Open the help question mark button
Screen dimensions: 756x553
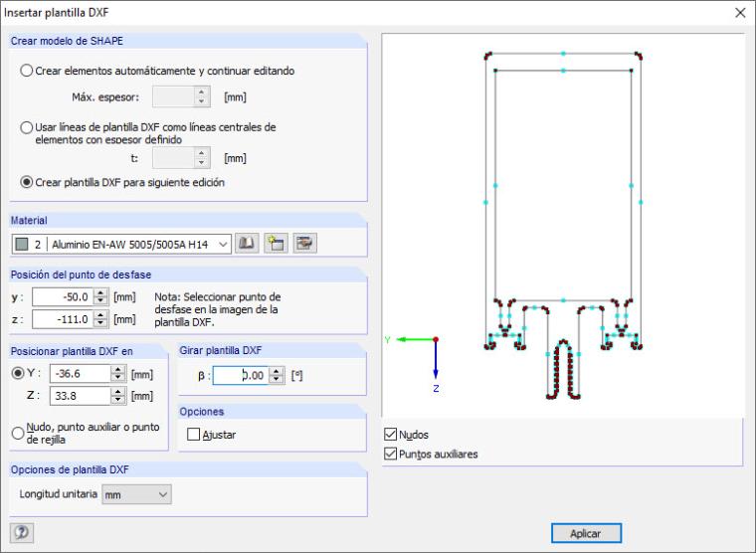(x=22, y=532)
